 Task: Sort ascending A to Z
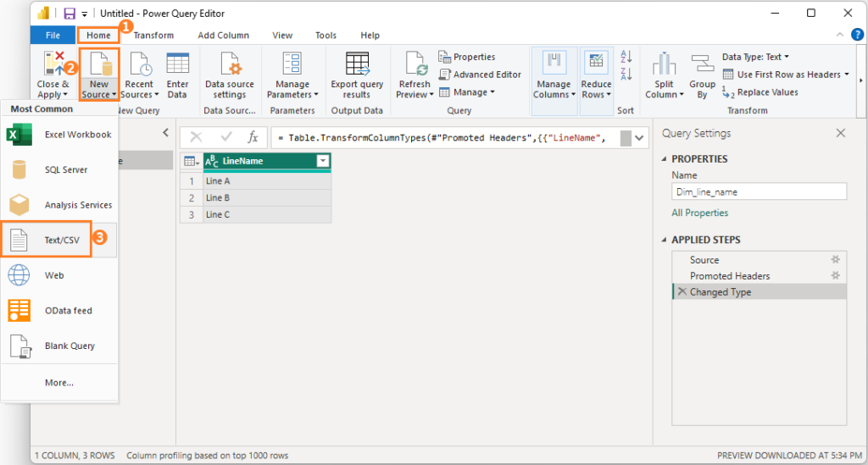coord(626,57)
